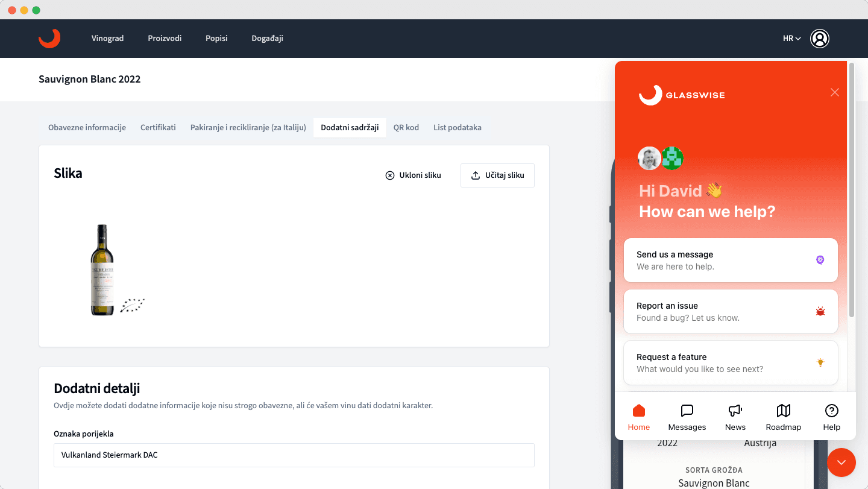
Task: Open Roadmap in widget footer
Action: [x=784, y=417]
